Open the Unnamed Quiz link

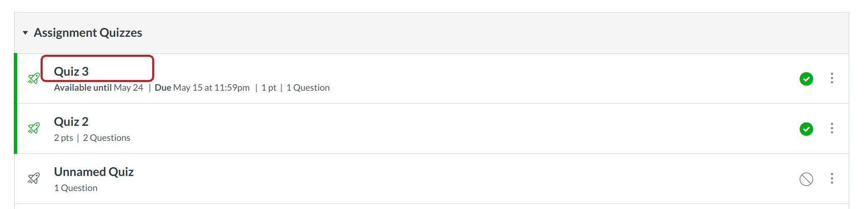pos(94,172)
